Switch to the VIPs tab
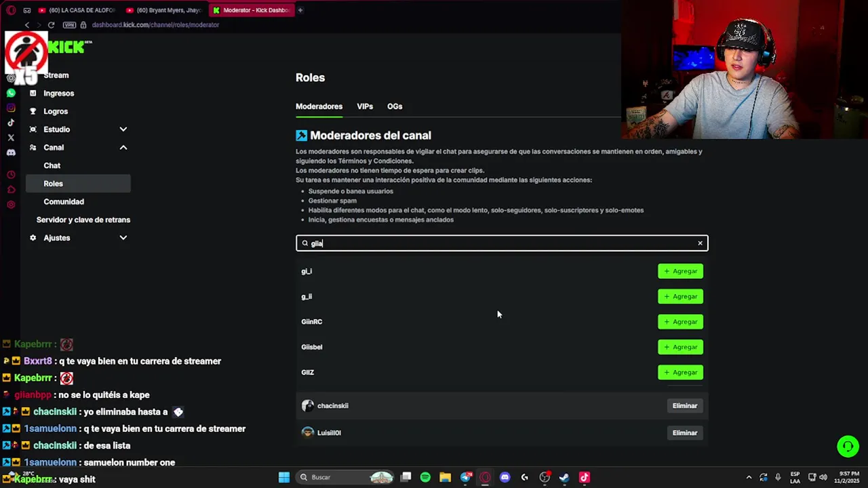Image resolution: width=868 pixels, height=488 pixels. [x=365, y=106]
